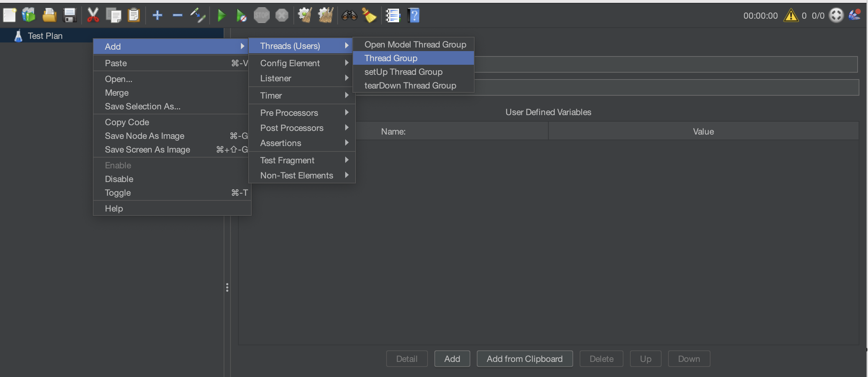Click the New test plan icon
Image resolution: width=868 pixels, height=377 pixels.
[9, 15]
